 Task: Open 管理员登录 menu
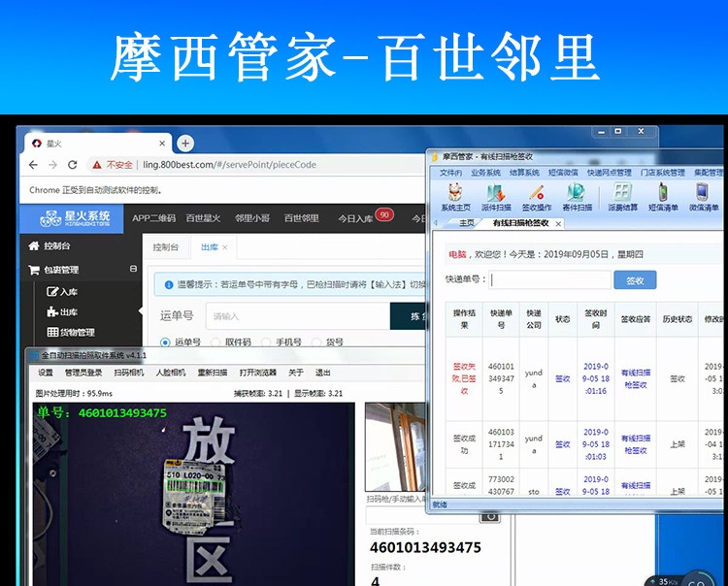point(83,373)
